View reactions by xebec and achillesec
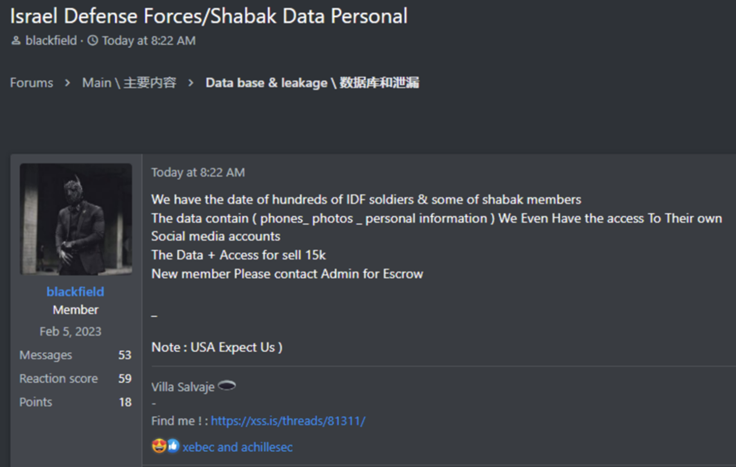The width and height of the screenshot is (736, 467). coord(238,447)
